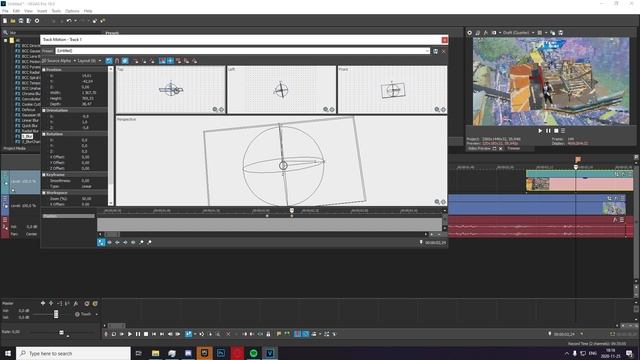Image resolution: width=640 pixels, height=360 pixels.
Task: Click the zoom magnifier in the Perspective view
Action: tap(437, 202)
